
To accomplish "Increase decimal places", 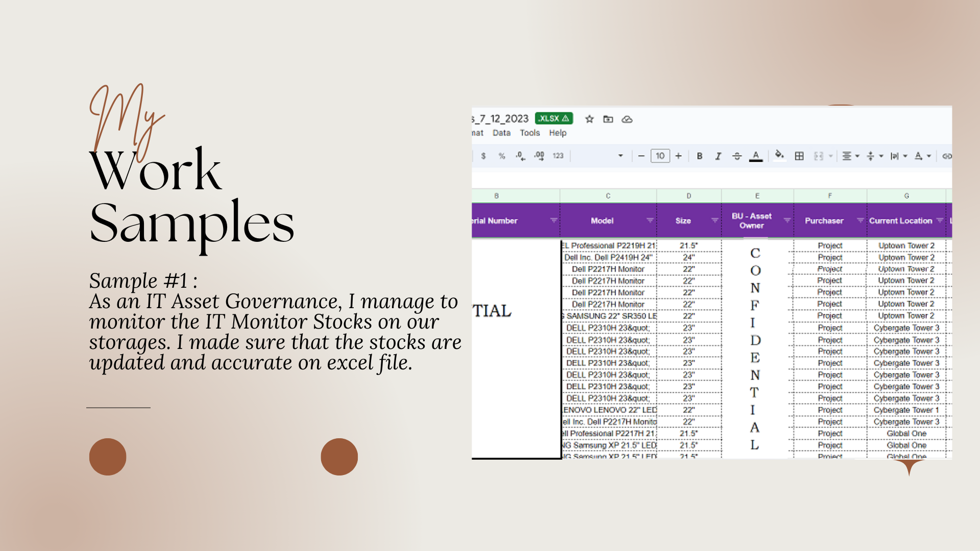I will 539,156.
